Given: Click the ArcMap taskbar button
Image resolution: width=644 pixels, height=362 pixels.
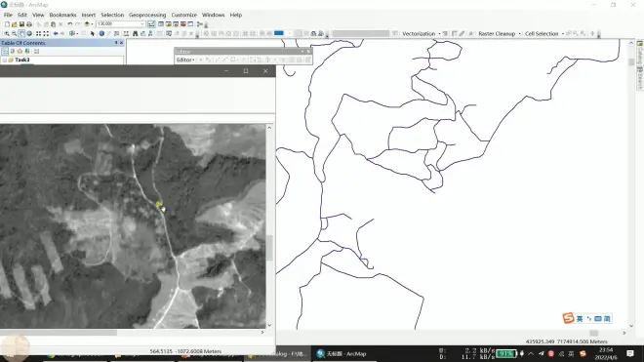Looking at the screenshot, I should (342, 354).
